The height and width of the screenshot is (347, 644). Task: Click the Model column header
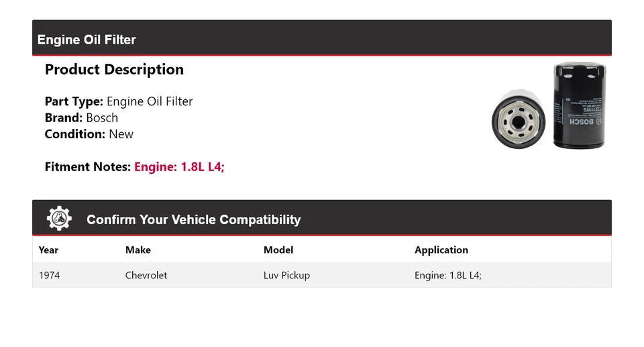tap(278, 250)
